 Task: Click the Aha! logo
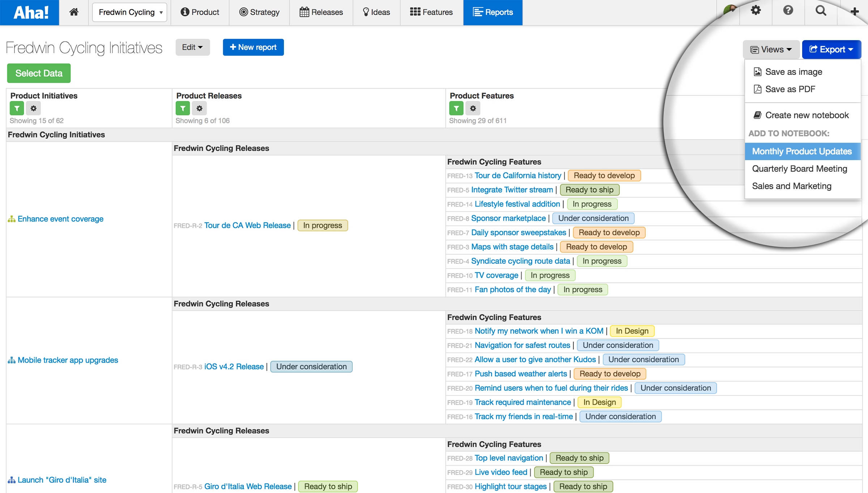(30, 13)
